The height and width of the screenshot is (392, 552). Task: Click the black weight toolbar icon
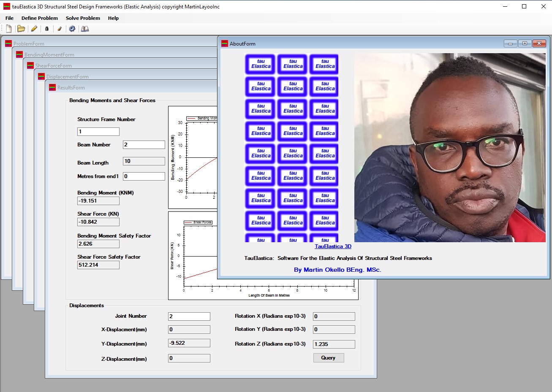pyautogui.click(x=47, y=29)
